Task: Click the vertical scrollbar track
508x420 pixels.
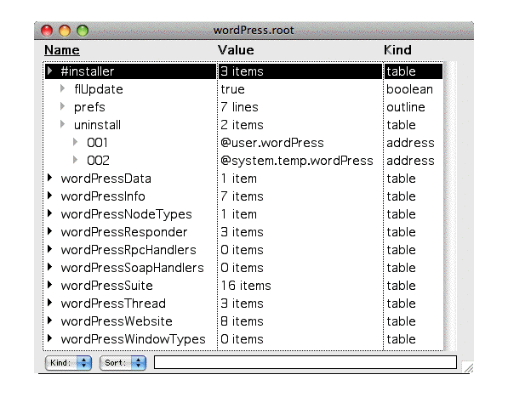Action: [450, 206]
